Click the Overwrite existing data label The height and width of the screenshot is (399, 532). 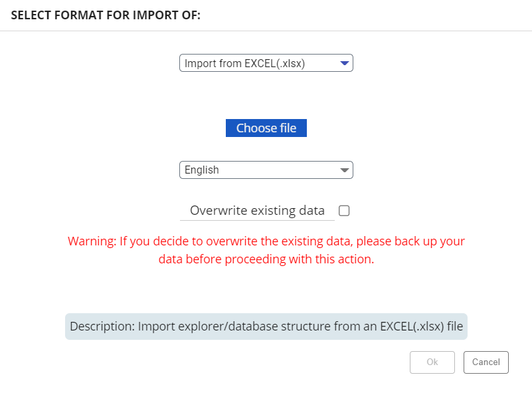tap(258, 210)
